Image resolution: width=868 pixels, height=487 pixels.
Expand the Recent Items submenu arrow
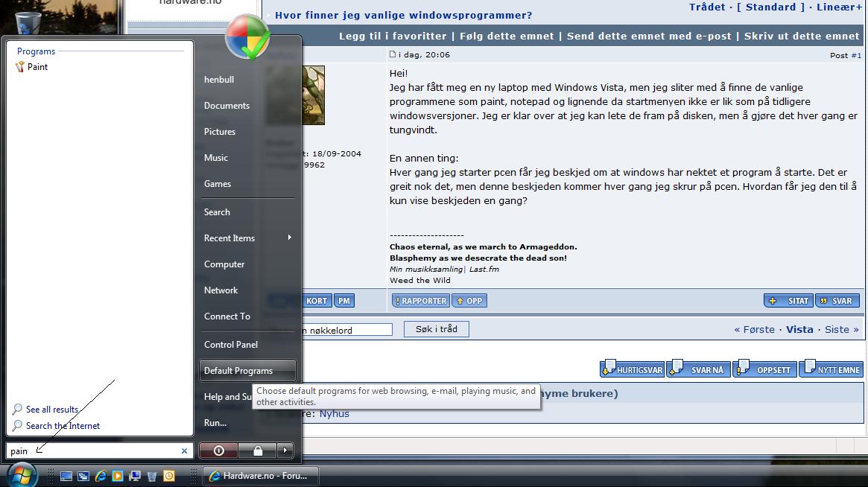[x=290, y=238]
